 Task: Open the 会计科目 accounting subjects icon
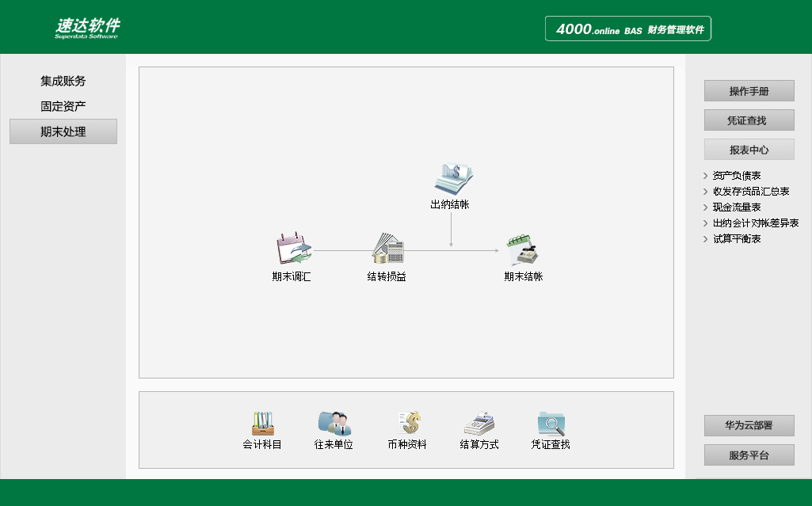pyautogui.click(x=262, y=424)
